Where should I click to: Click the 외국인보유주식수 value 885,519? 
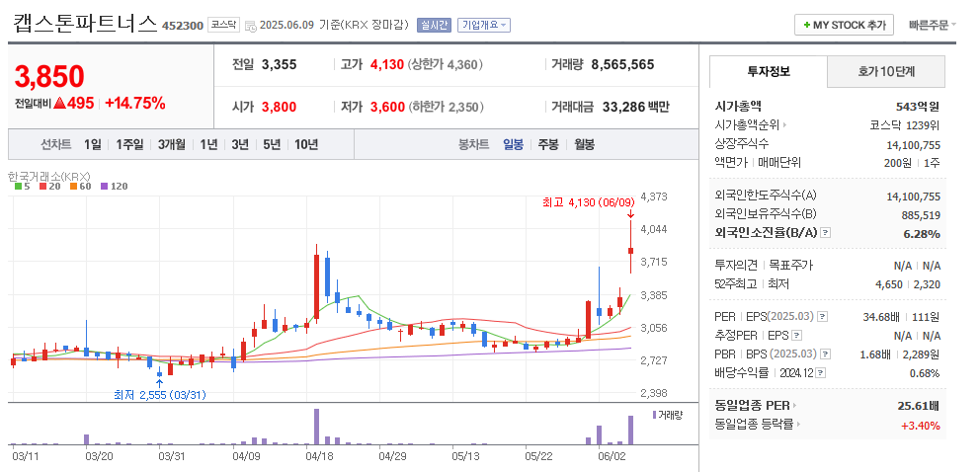920,215
